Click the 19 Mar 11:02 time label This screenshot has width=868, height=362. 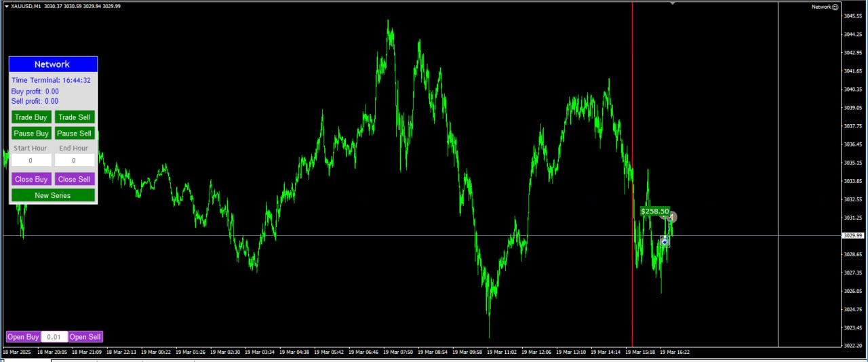502,353
